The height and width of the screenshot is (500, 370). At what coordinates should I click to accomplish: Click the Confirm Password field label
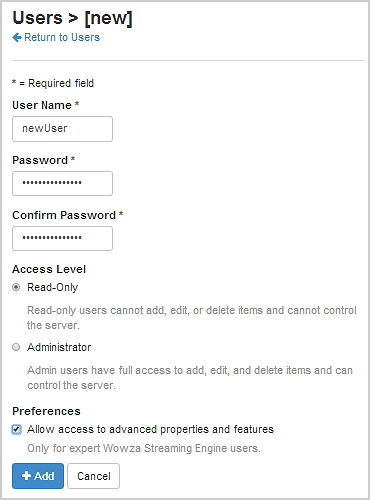pyautogui.click(x=68, y=215)
